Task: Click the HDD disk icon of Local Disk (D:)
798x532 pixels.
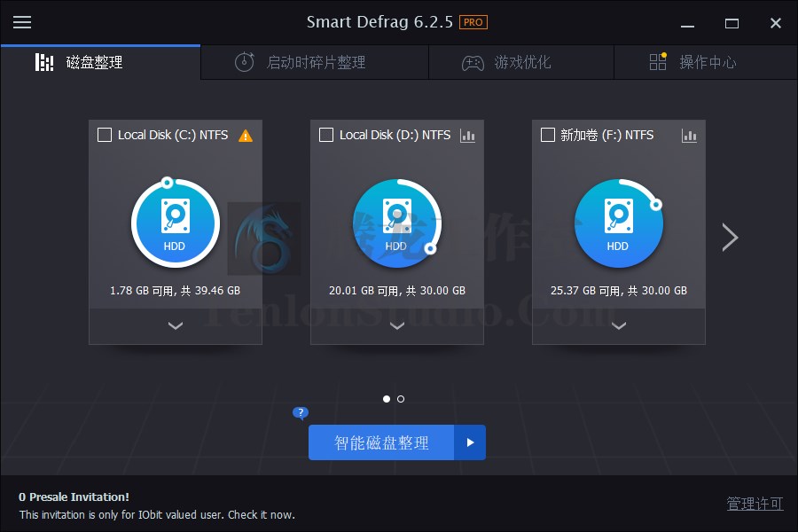Action: coord(397,223)
